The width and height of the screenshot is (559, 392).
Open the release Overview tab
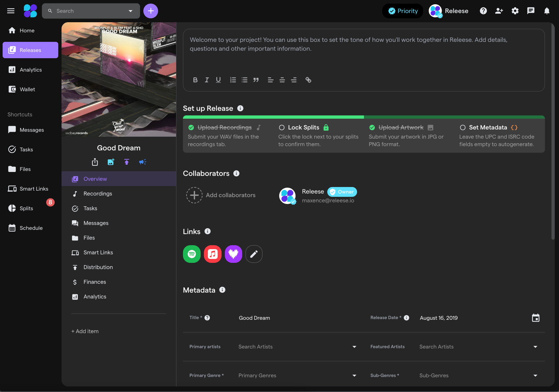(119, 179)
